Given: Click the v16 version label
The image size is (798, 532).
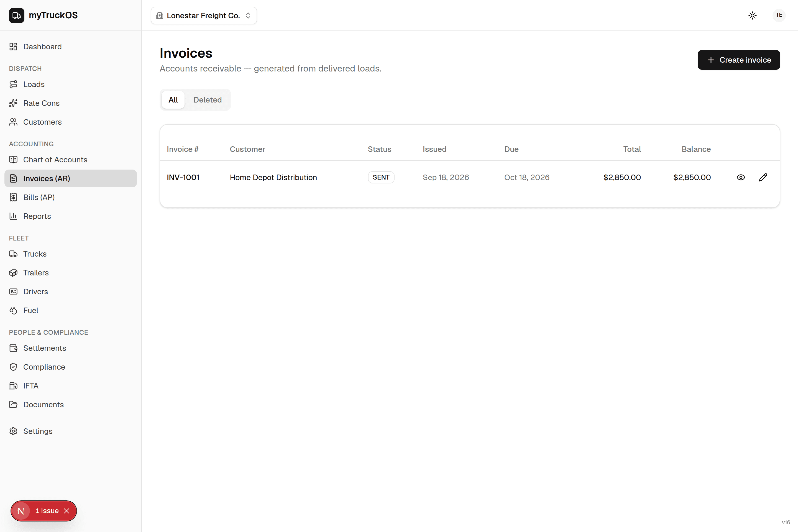Looking at the screenshot, I should pos(786,522).
